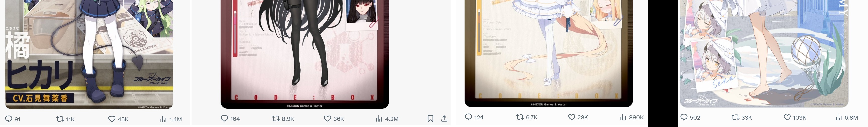Share the black-haired character post
The width and height of the screenshot is (868, 127).
[x=444, y=118]
